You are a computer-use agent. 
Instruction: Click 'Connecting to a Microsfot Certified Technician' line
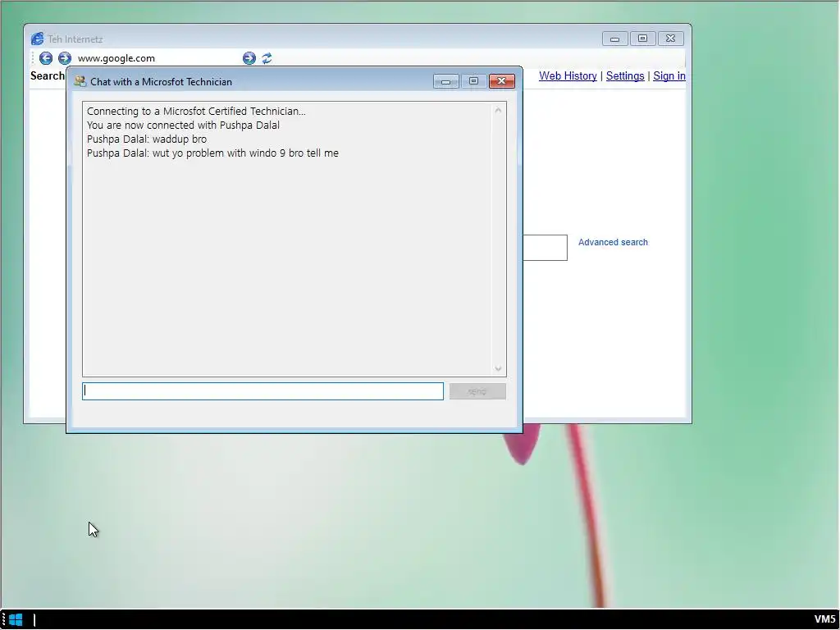tap(196, 112)
